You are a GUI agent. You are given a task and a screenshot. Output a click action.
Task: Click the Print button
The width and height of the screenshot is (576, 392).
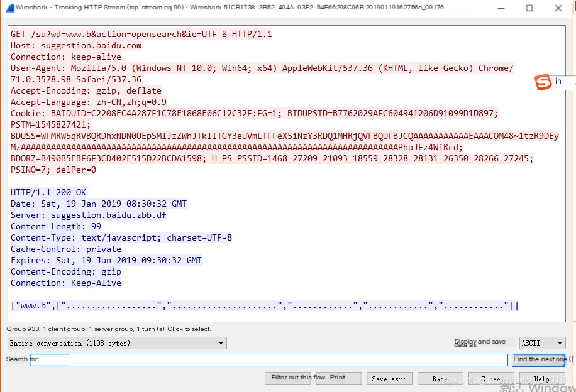pos(338,378)
